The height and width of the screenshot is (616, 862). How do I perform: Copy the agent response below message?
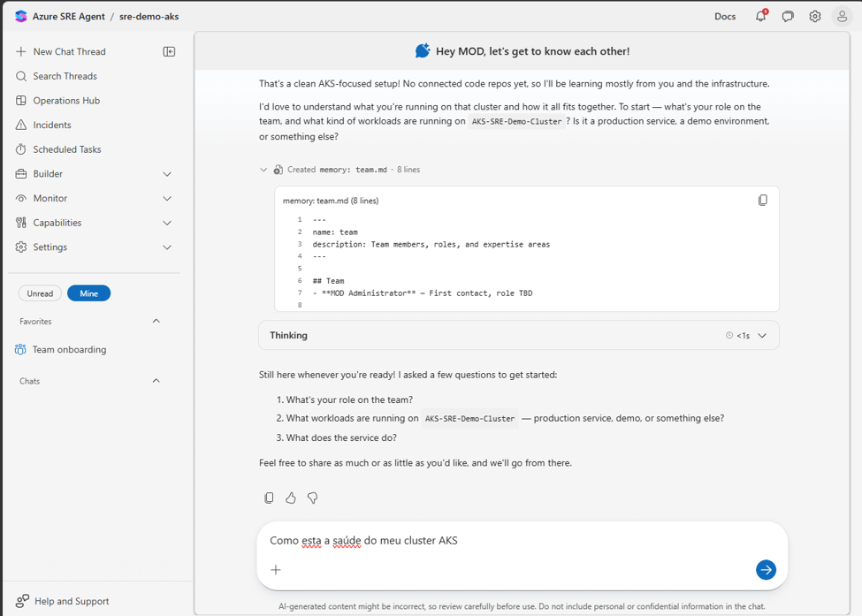click(x=269, y=498)
